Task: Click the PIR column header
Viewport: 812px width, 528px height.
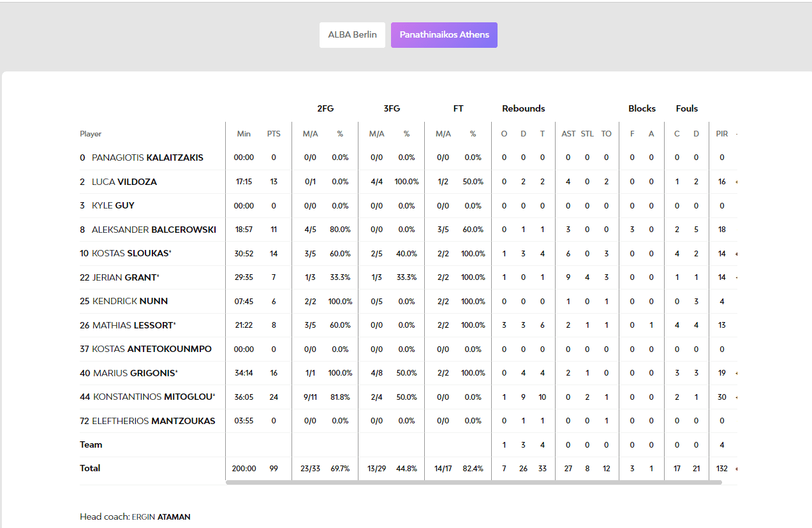Action: (721, 134)
